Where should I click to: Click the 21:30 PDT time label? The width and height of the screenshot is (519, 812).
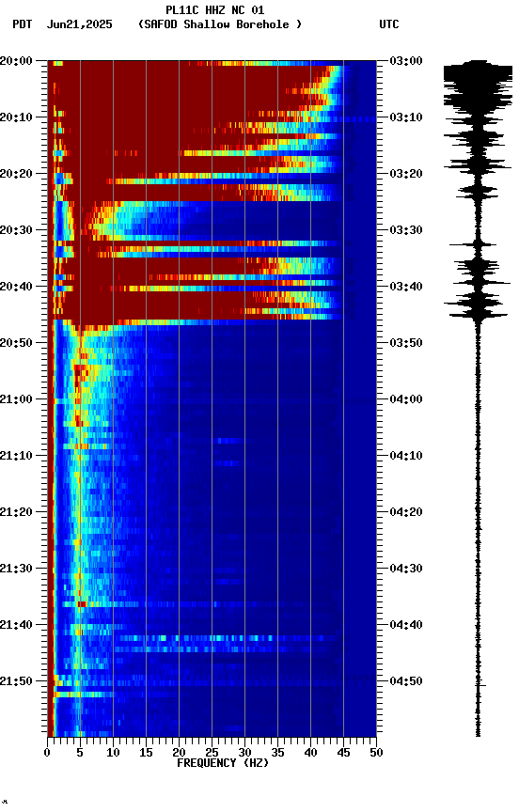[x=16, y=569]
